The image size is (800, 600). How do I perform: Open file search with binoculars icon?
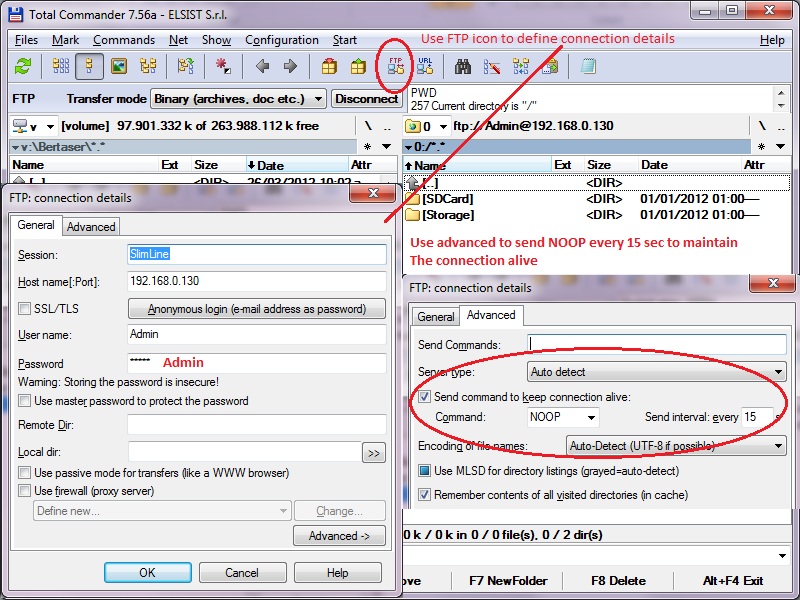coord(463,66)
